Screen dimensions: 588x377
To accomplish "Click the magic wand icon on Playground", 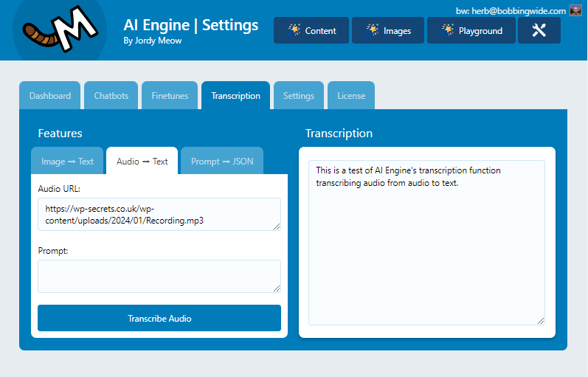I will click(x=447, y=30).
